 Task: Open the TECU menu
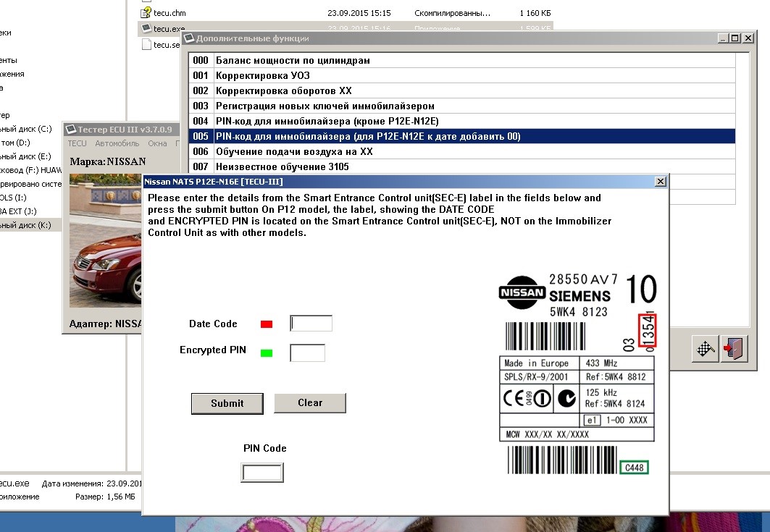click(x=77, y=144)
